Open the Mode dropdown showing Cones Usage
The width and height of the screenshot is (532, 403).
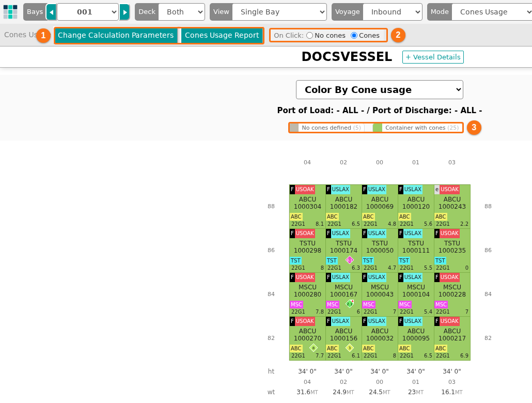[x=492, y=12]
